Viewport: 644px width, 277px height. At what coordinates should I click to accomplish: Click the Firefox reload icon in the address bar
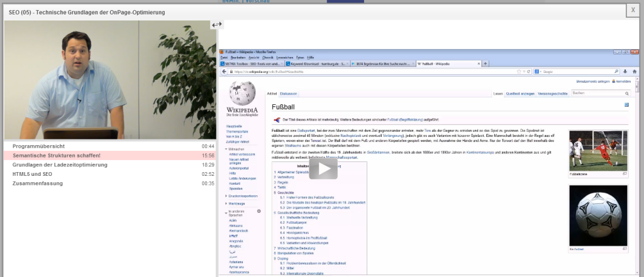point(528,72)
